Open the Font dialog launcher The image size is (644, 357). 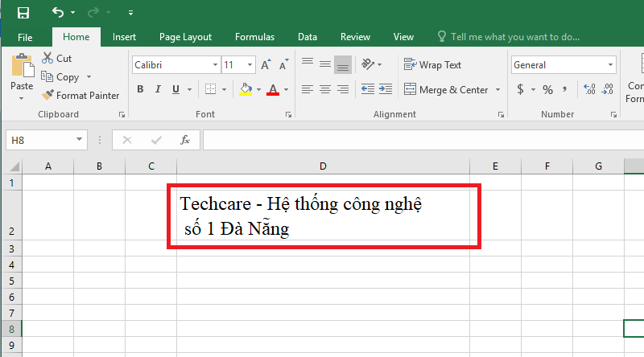pyautogui.click(x=288, y=115)
